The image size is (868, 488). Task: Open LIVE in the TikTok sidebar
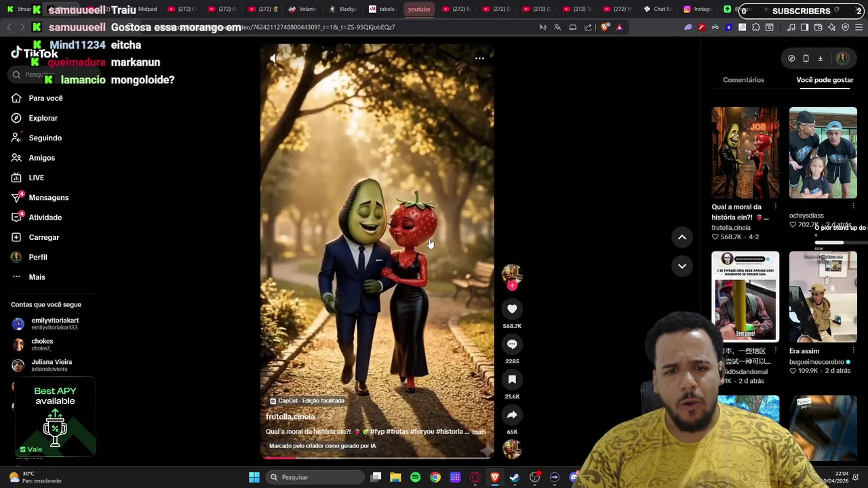(x=37, y=178)
